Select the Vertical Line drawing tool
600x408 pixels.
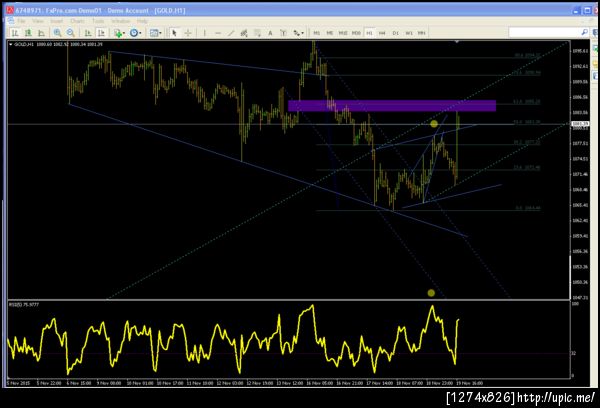[x=205, y=33]
